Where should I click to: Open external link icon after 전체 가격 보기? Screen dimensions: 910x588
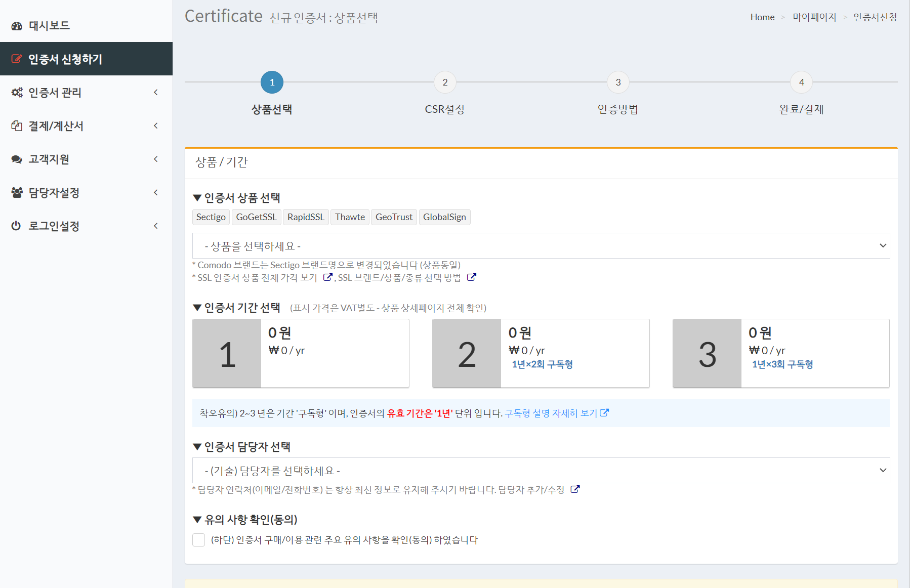click(x=328, y=277)
